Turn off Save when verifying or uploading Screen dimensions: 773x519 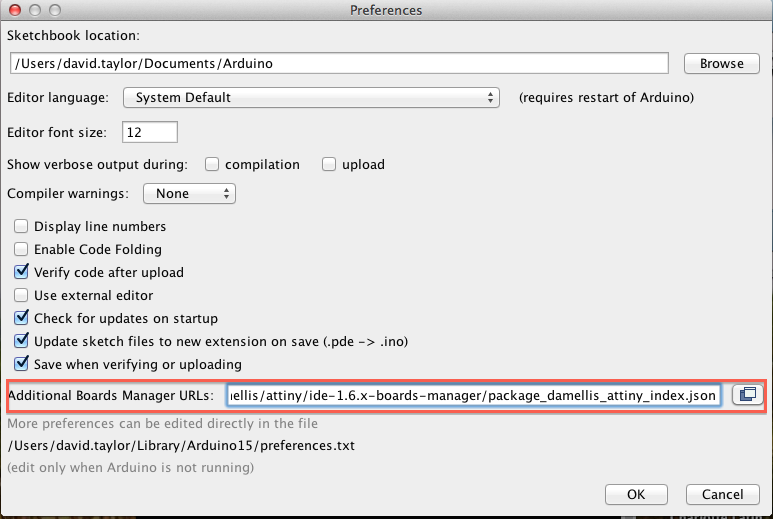pyautogui.click(x=21, y=364)
